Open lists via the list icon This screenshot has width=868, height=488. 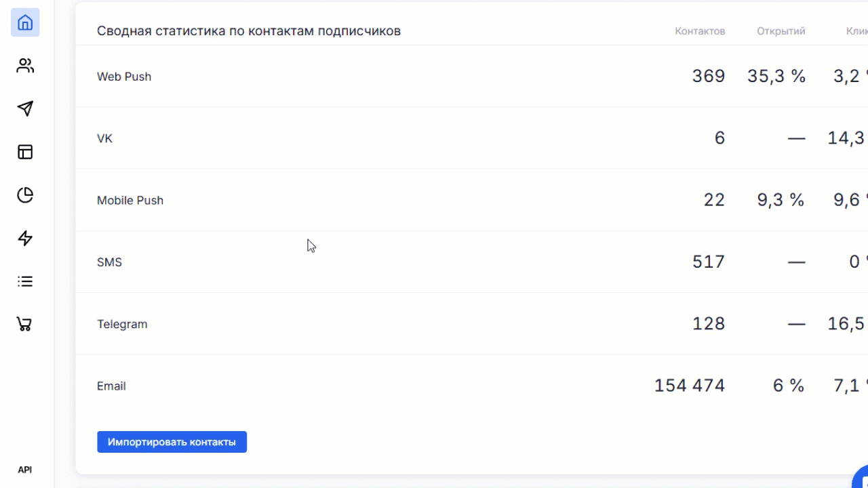(25, 281)
